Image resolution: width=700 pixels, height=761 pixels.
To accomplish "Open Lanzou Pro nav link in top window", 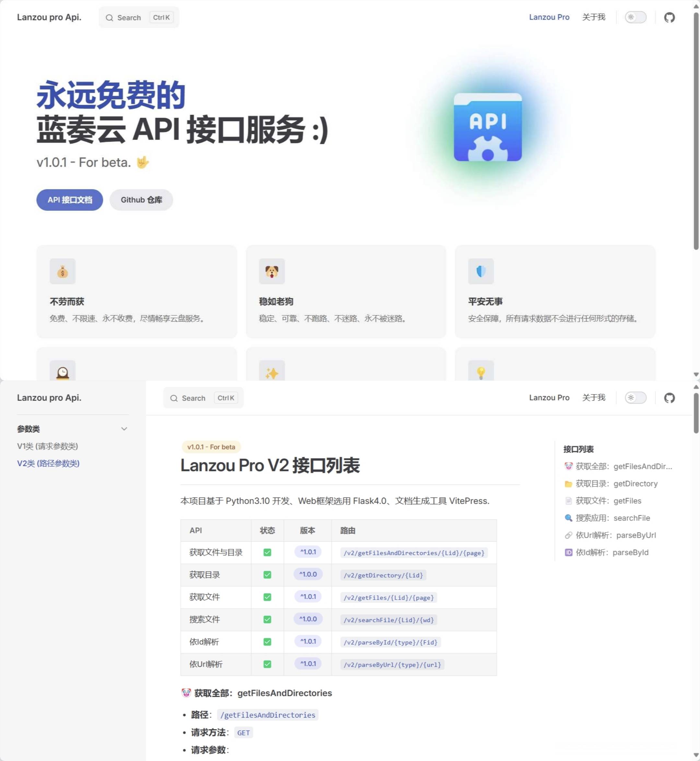I will (549, 17).
